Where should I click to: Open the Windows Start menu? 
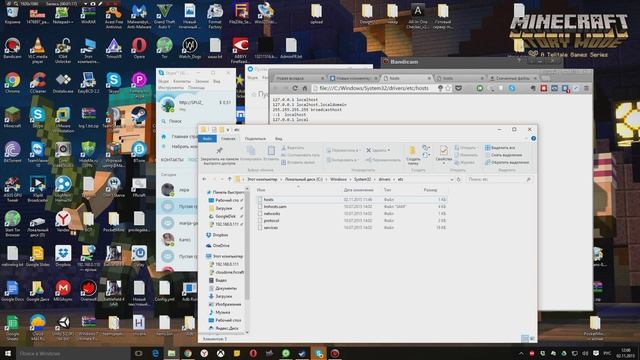(7, 353)
